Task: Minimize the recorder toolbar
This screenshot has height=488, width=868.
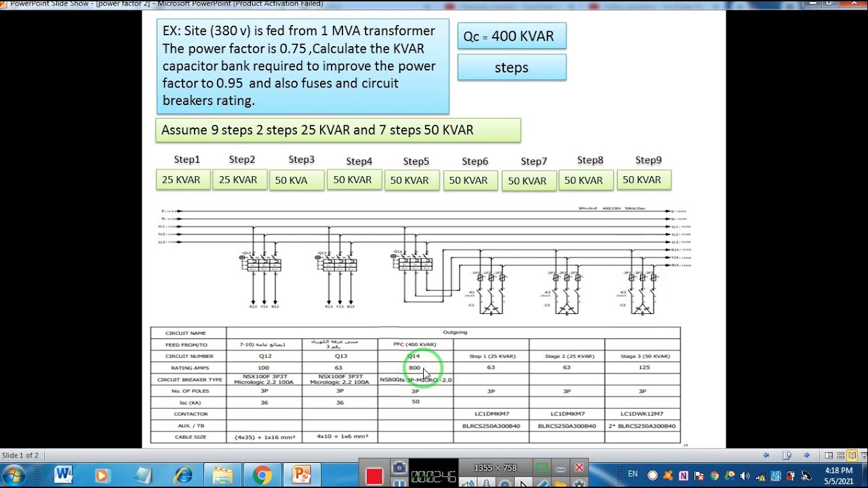Action: [560, 468]
